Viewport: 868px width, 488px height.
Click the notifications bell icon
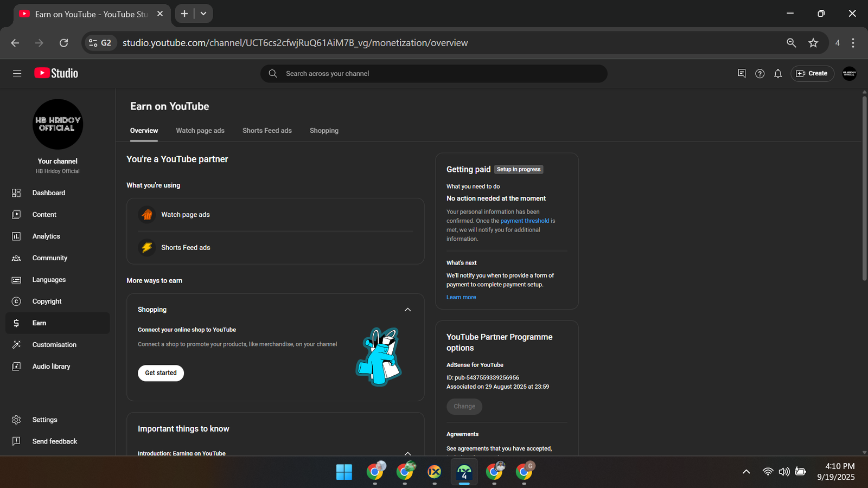point(777,74)
